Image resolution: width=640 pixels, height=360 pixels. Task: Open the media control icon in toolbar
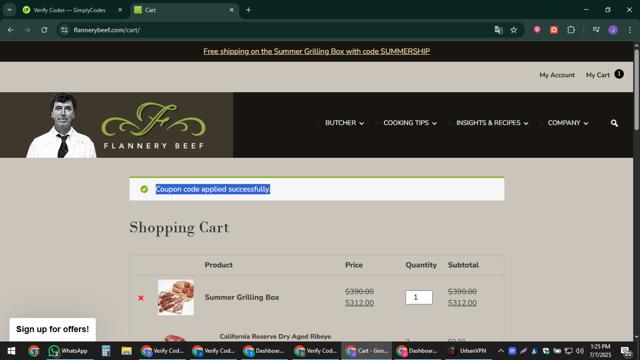click(x=596, y=30)
